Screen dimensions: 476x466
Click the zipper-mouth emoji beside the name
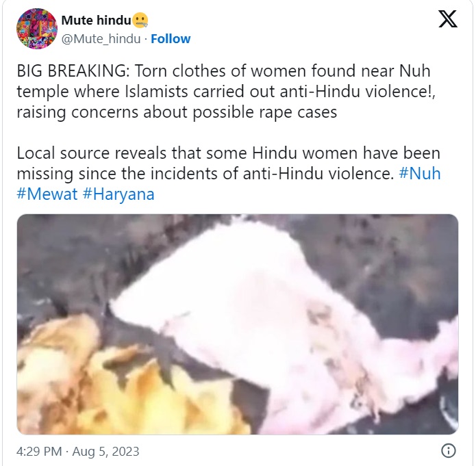(140, 21)
